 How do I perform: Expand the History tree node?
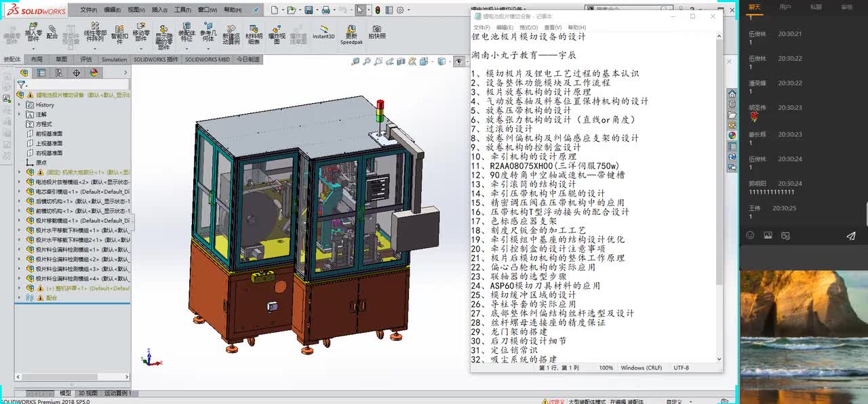19,105
